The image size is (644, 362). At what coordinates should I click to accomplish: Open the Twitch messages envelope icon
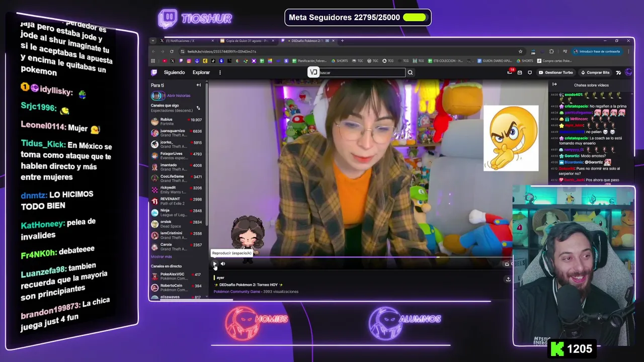coord(520,72)
